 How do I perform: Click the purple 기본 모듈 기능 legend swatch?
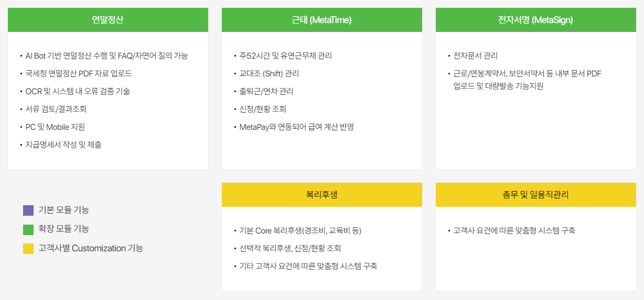click(x=28, y=210)
